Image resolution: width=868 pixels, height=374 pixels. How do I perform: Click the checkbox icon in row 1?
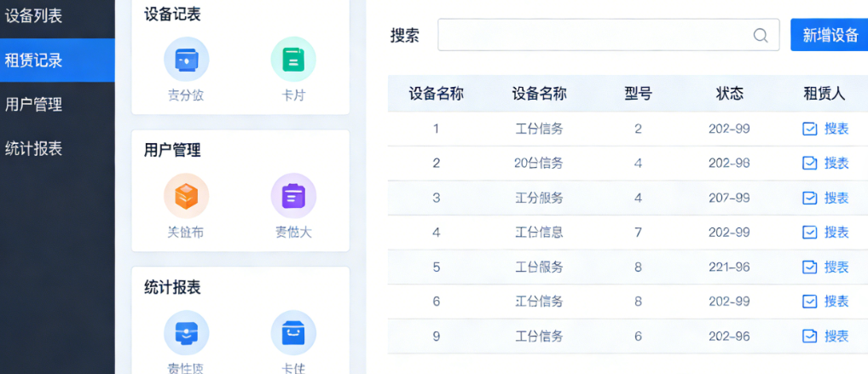[x=810, y=129]
